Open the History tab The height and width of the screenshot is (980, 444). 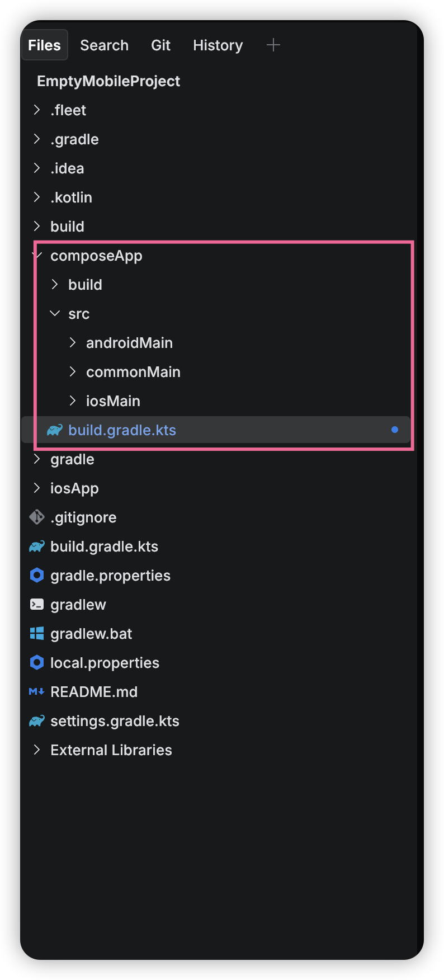tap(218, 45)
